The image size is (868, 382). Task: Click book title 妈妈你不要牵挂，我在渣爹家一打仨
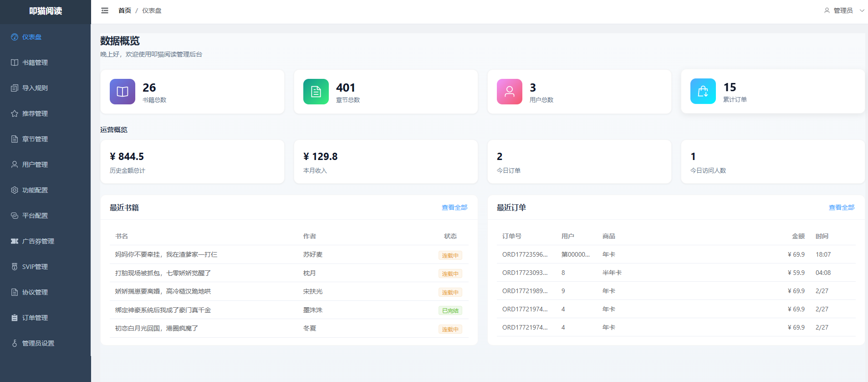(x=166, y=254)
